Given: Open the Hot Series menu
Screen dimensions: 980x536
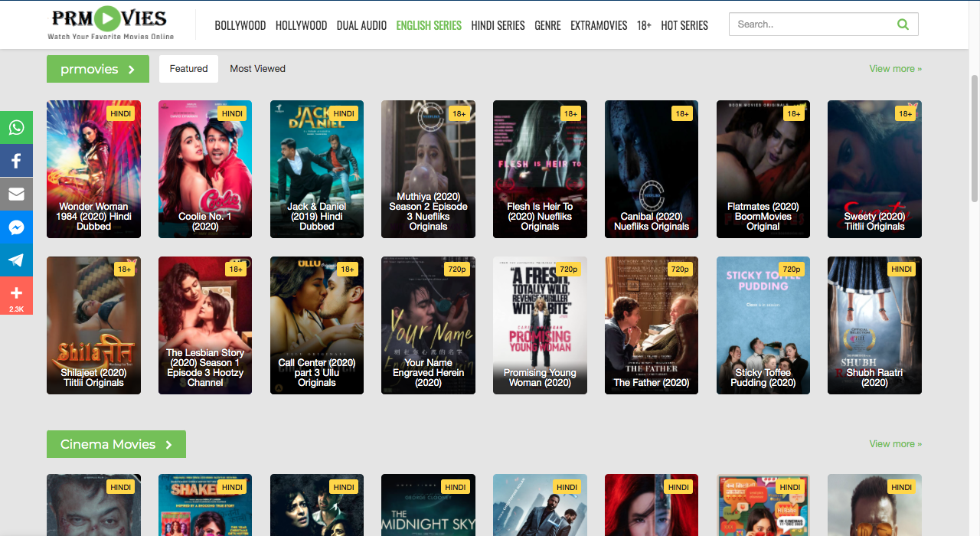Looking at the screenshot, I should tap(684, 25).
